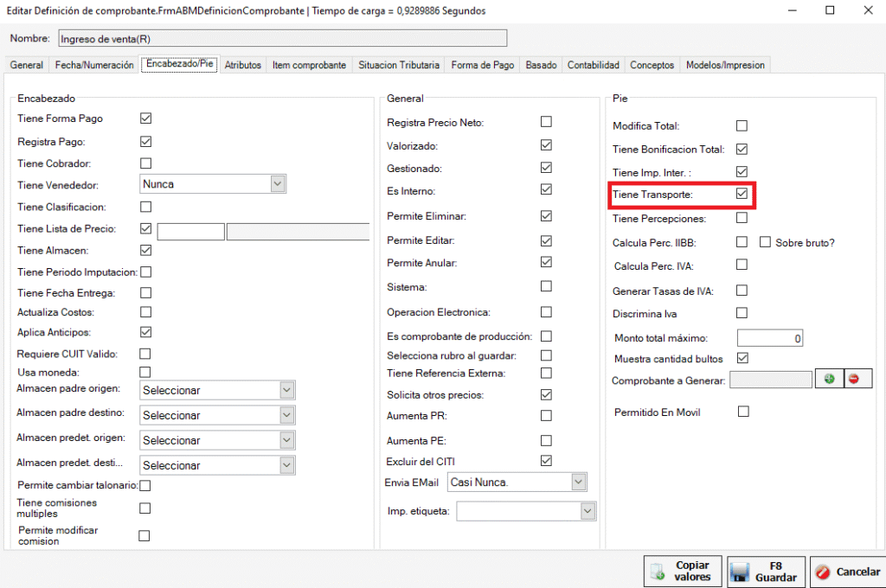This screenshot has height=588, width=886.
Task: Maximize the editor window
Action: click(x=830, y=10)
